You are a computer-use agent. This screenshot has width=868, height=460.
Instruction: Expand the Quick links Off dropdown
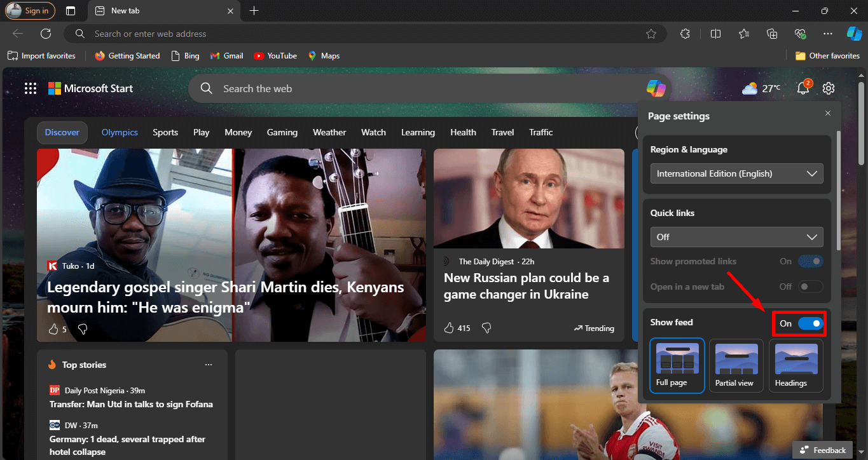point(736,237)
